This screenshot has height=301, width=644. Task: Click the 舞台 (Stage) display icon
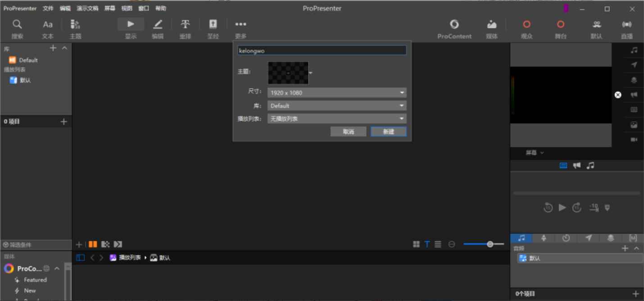561,27
